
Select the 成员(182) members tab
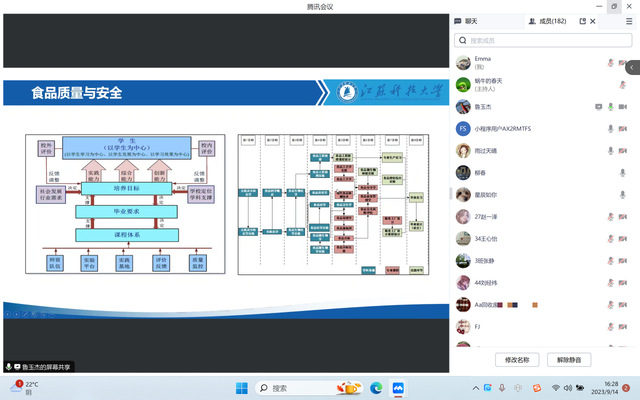click(546, 20)
